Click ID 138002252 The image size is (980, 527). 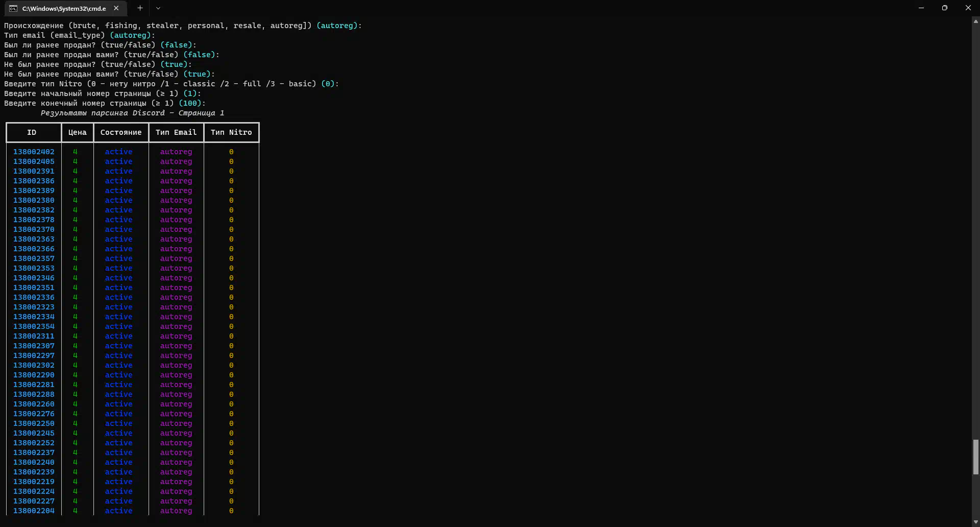pyautogui.click(x=34, y=443)
